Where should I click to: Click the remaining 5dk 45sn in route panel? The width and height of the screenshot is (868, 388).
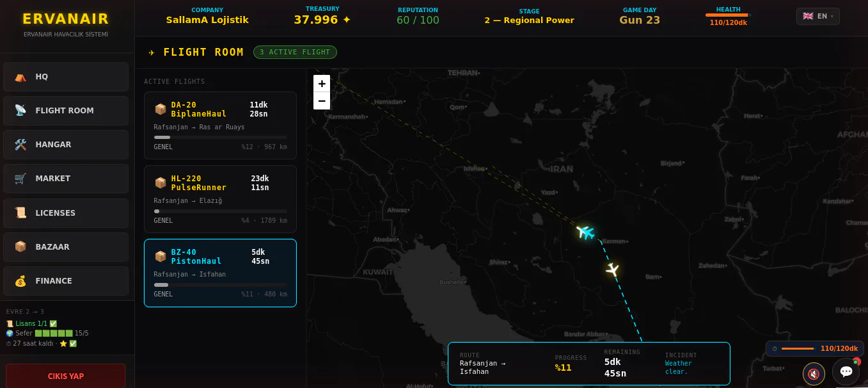pos(615,368)
